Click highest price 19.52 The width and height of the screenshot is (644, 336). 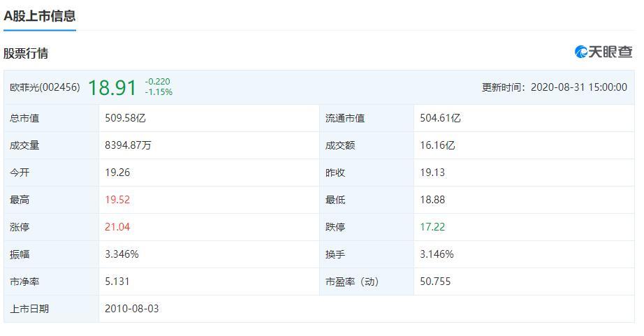[117, 200]
